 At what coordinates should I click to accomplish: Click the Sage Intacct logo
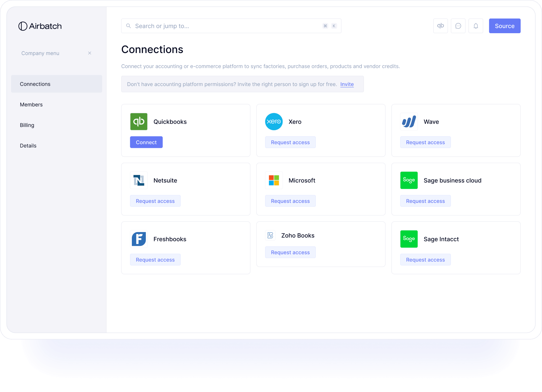409,239
